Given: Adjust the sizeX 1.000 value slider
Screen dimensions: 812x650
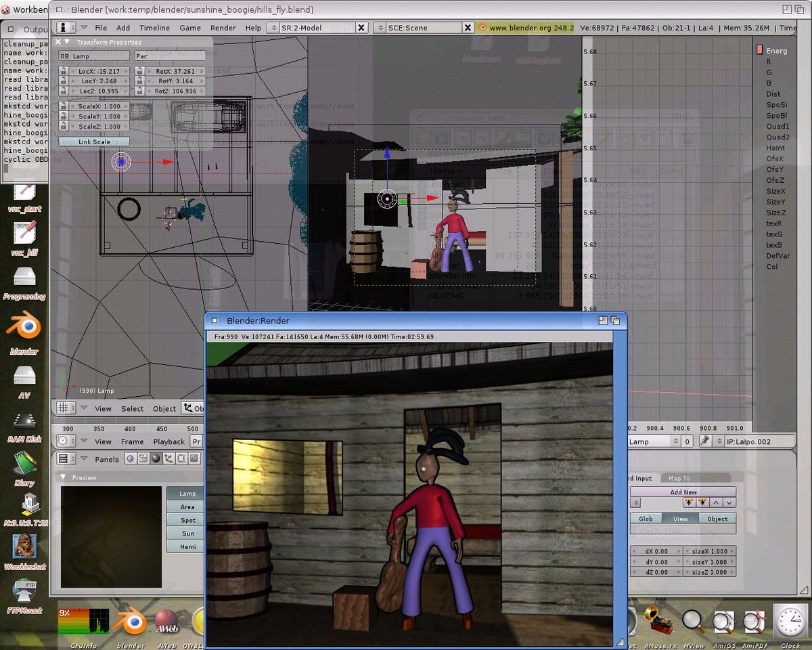Looking at the screenshot, I should click(x=709, y=551).
